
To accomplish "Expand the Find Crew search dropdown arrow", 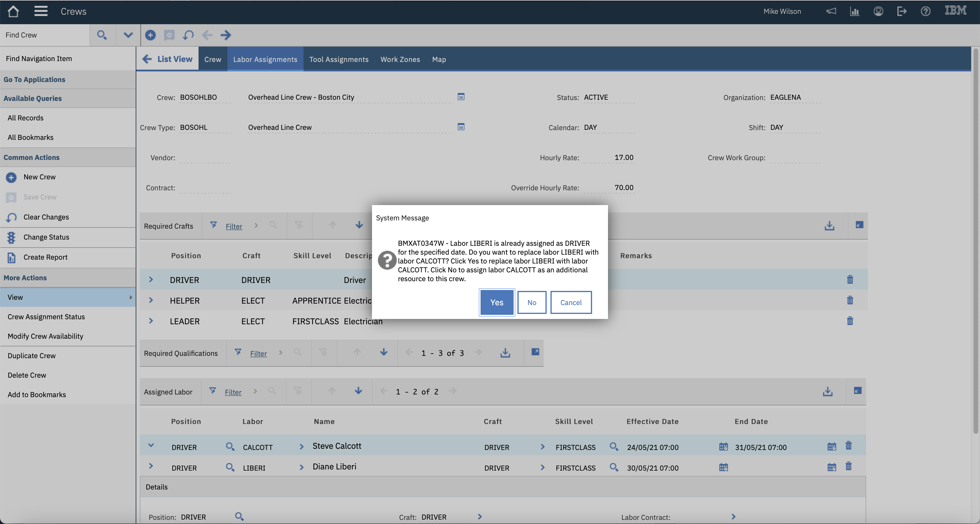I will coord(128,35).
